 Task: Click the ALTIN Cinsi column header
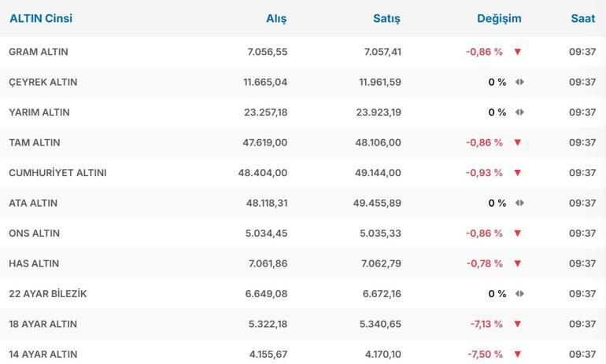[x=41, y=18]
